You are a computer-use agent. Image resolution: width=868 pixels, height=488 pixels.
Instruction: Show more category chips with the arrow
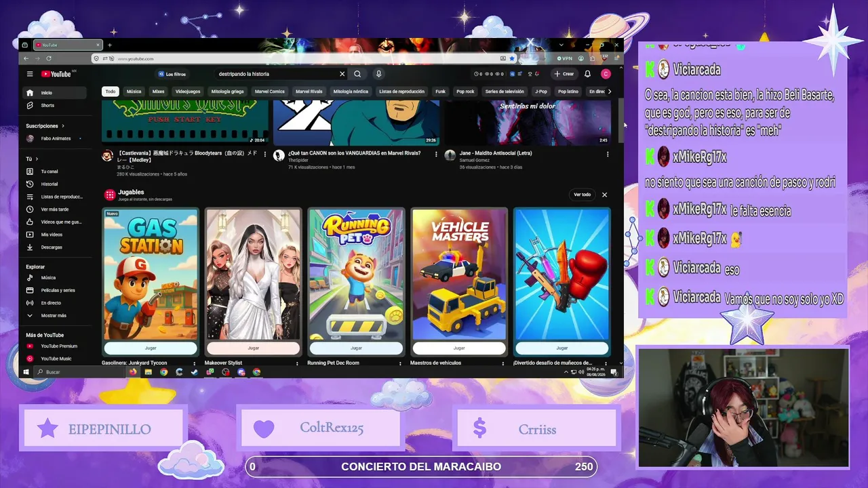coord(609,91)
